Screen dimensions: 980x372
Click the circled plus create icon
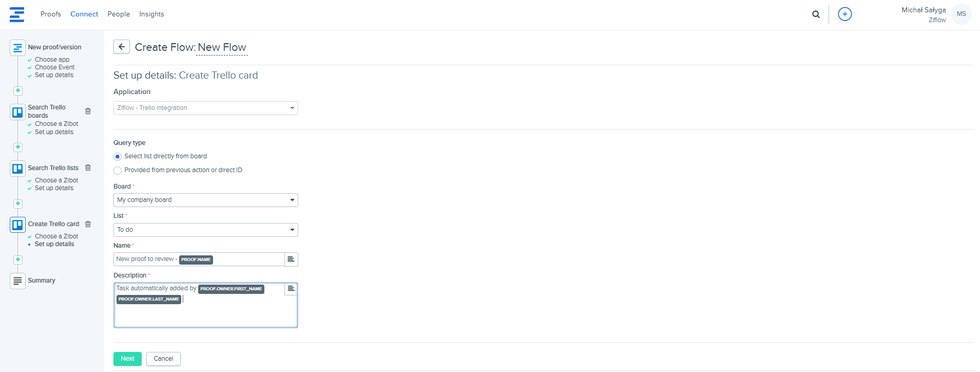point(844,14)
